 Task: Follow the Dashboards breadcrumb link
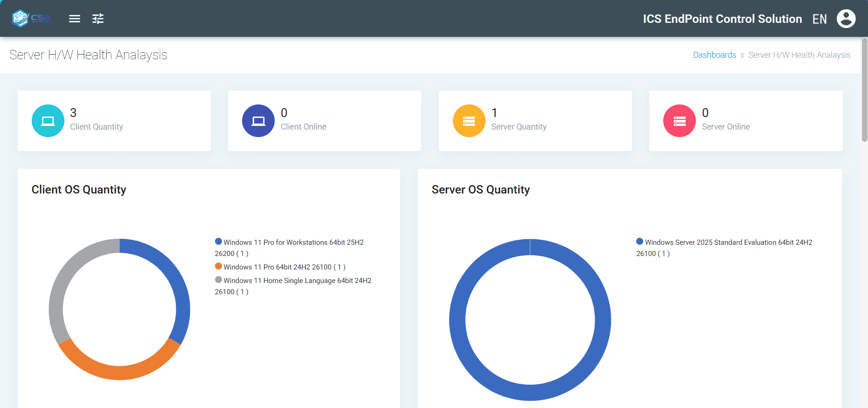(x=715, y=55)
